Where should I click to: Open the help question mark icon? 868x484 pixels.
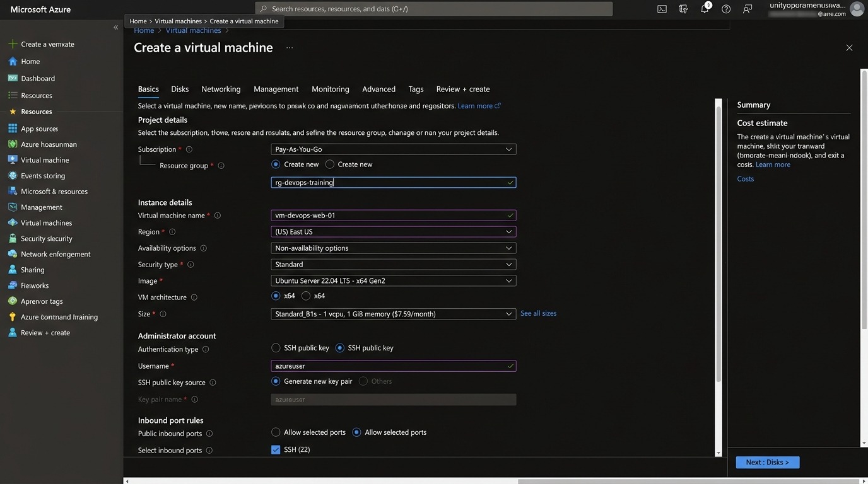tap(726, 9)
